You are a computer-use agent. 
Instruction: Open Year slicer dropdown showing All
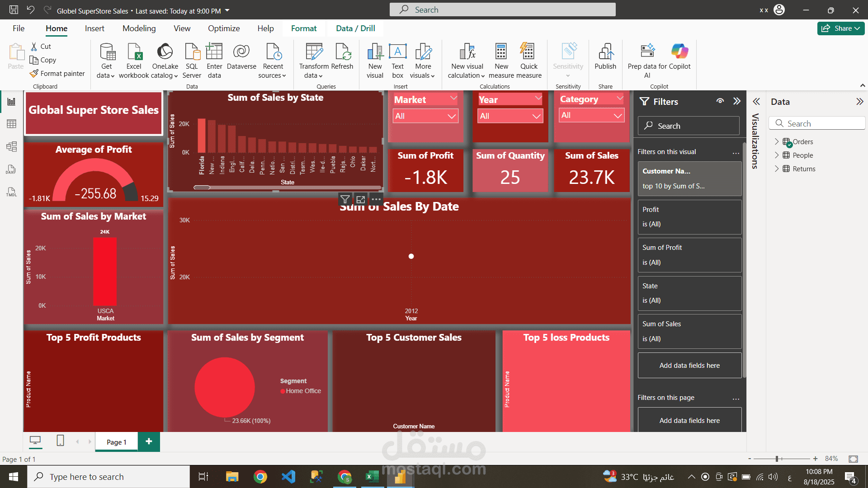[x=510, y=116]
